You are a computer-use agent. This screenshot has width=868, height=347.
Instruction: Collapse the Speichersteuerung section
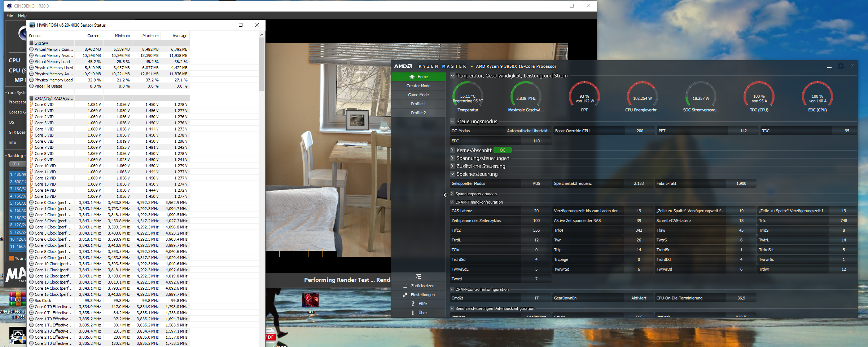[x=452, y=174]
